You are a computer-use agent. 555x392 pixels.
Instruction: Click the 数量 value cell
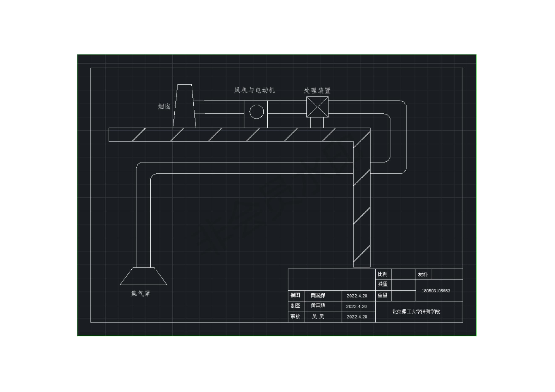point(403,285)
